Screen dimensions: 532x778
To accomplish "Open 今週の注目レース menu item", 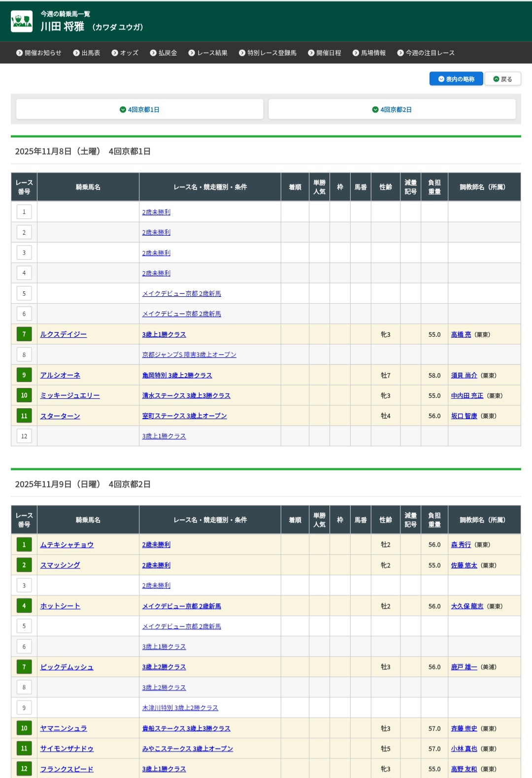I will click(x=426, y=53).
